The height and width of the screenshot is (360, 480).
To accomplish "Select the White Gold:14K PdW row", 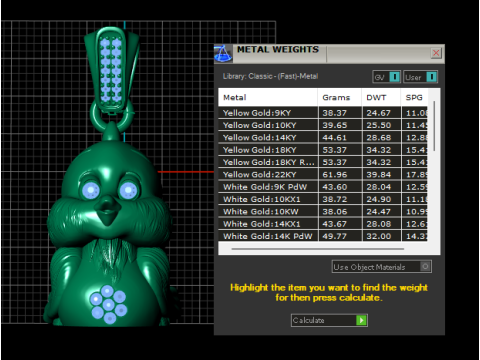I will [x=323, y=236].
